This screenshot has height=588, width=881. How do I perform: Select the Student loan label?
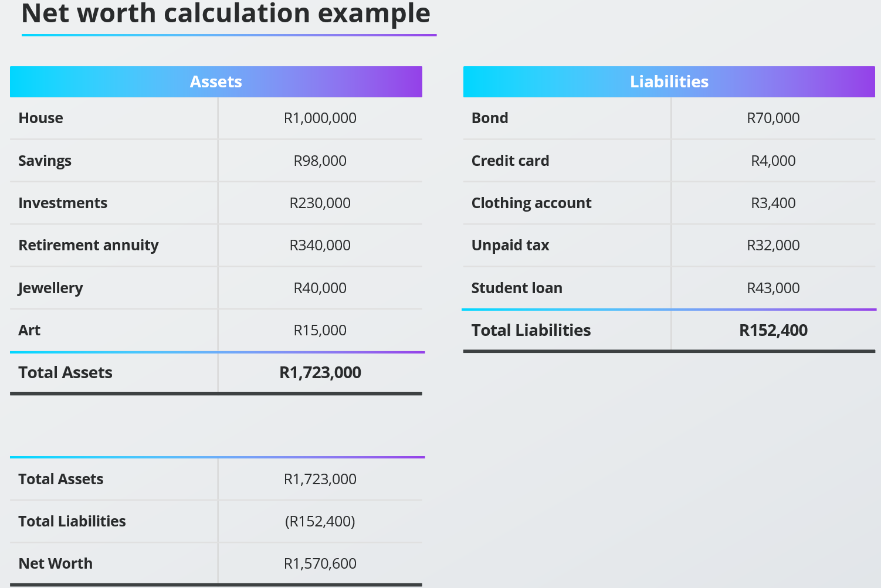tap(517, 288)
